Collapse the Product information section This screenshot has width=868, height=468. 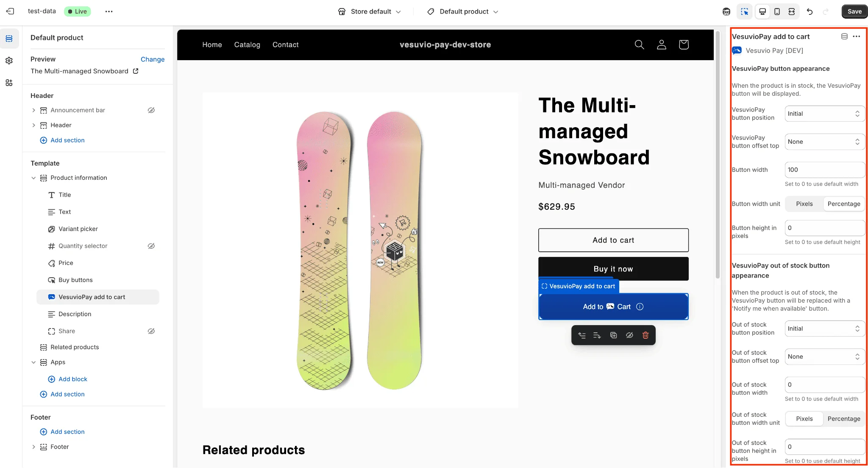[x=33, y=178]
